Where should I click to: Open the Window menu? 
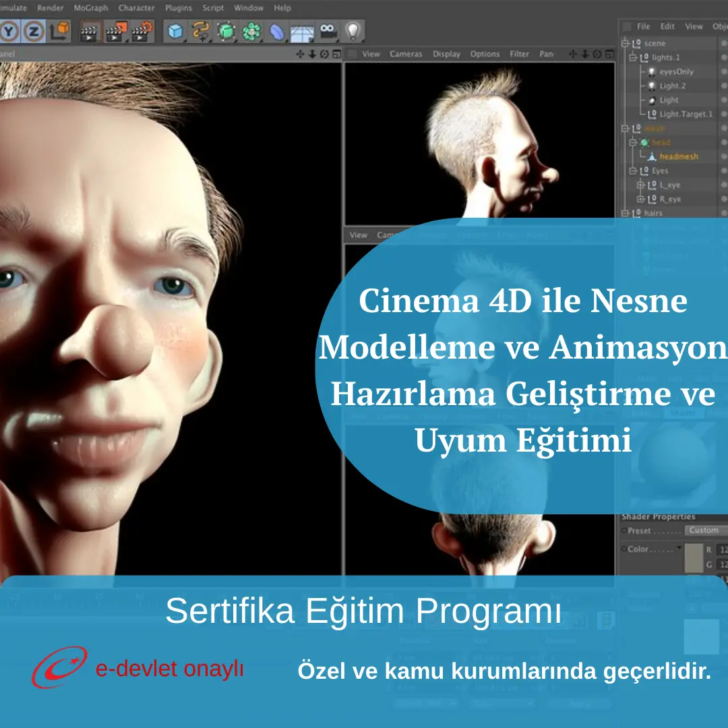click(x=249, y=8)
